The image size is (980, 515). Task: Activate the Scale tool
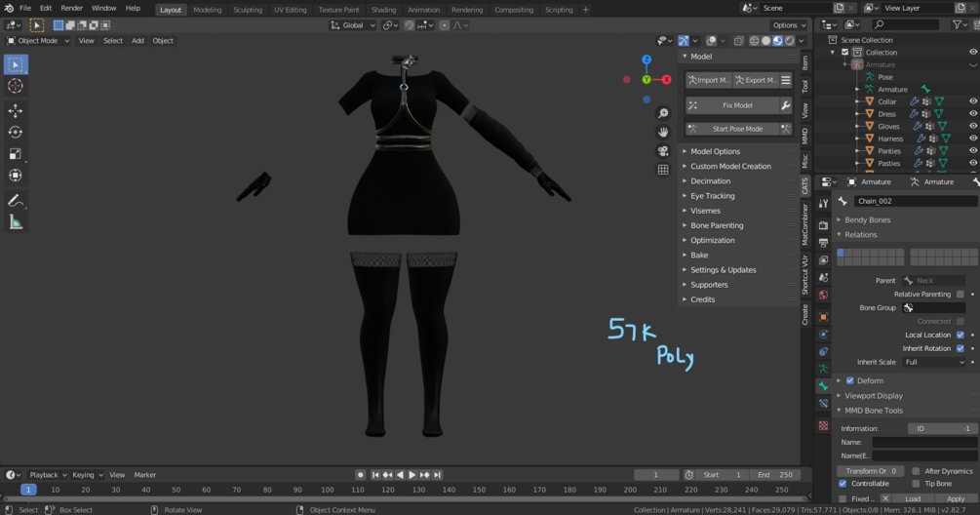click(16, 154)
